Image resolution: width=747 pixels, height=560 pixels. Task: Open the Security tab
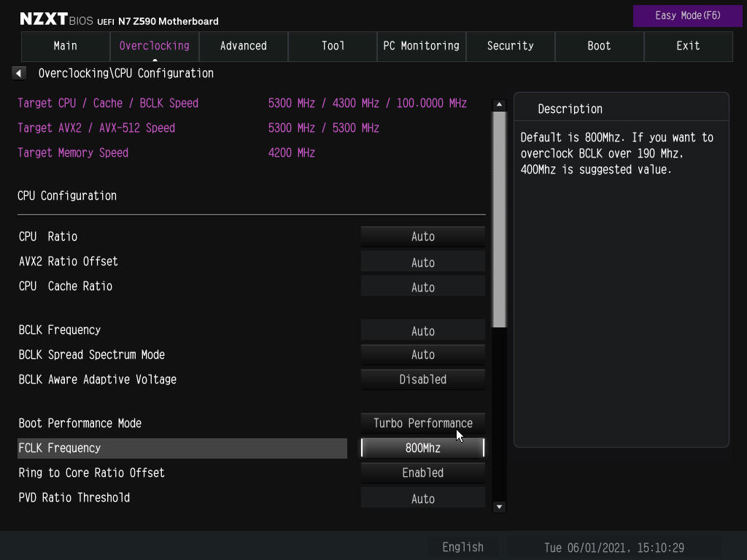click(510, 46)
